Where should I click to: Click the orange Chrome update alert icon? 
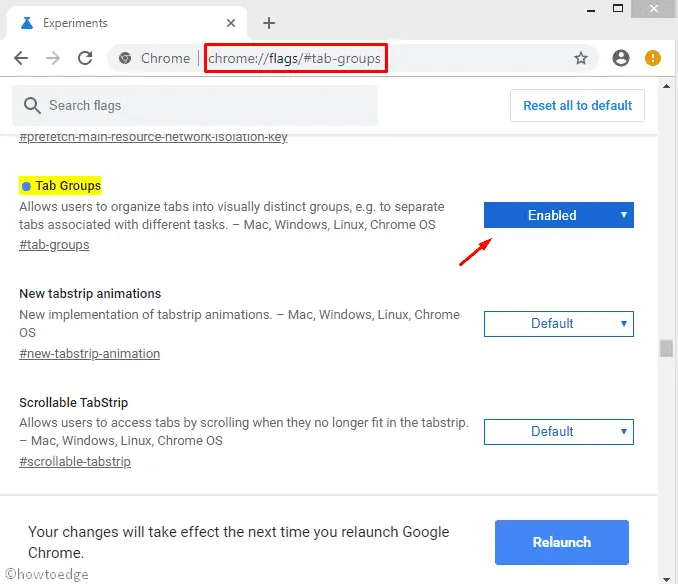point(652,58)
